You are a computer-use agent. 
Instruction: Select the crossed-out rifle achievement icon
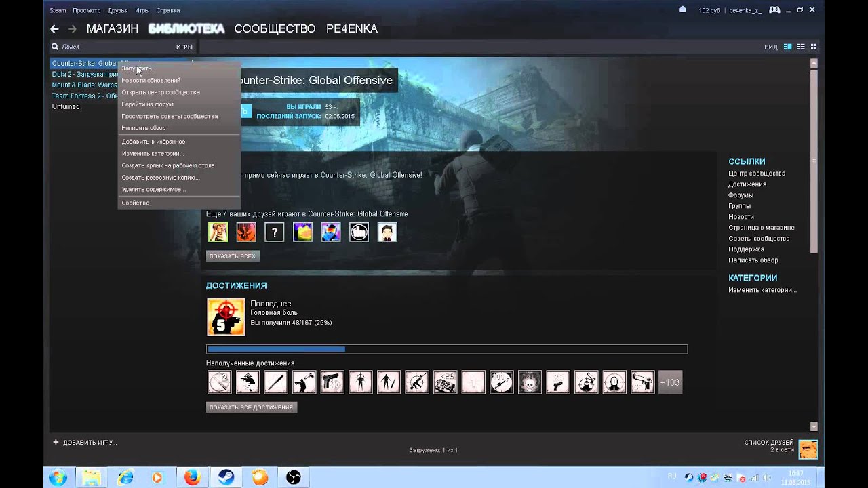click(x=417, y=382)
